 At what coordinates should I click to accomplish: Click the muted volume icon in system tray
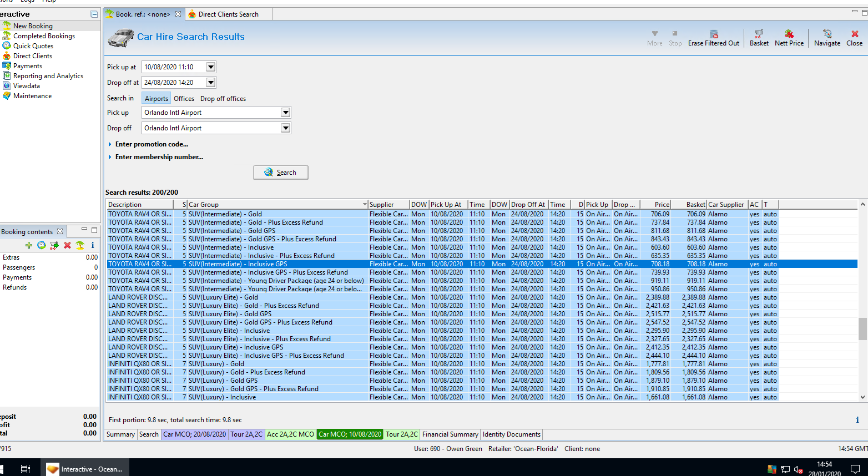tap(798, 469)
